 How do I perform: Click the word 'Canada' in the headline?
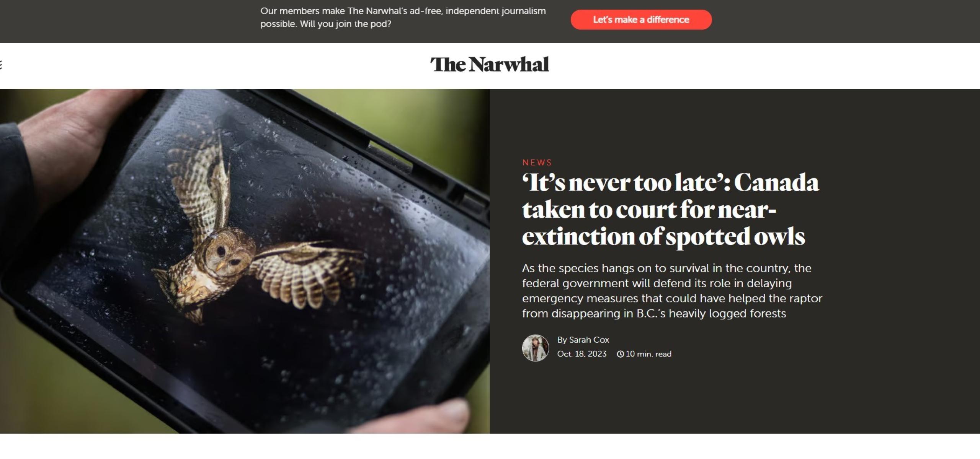(776, 183)
